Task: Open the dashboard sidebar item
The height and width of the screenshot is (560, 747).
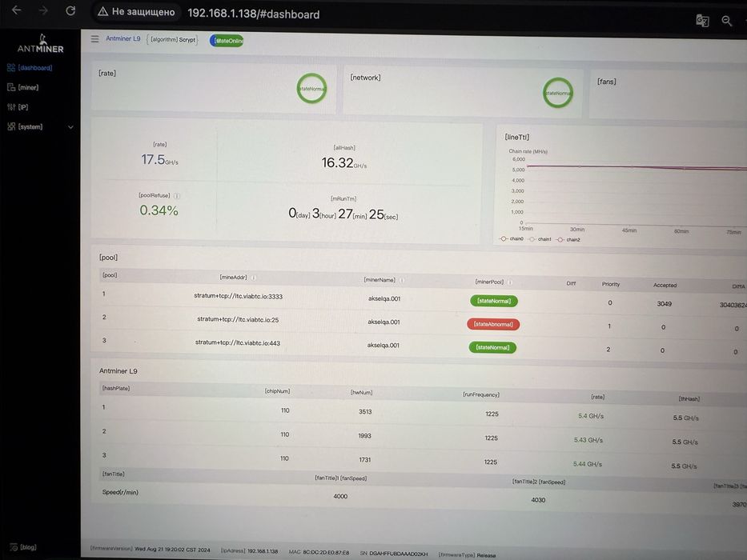Action: point(30,68)
